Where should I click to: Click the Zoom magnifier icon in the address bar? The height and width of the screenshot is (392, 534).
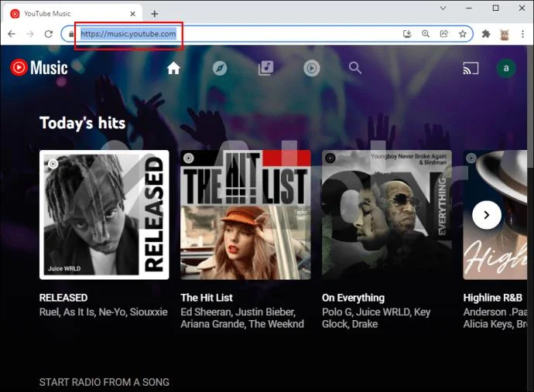426,34
